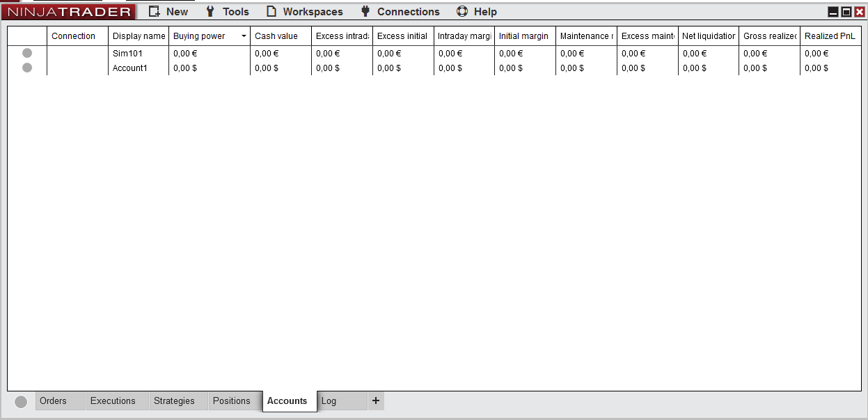Click Account1 Realized PnL cell
The height and width of the screenshot is (420, 868).
coord(830,68)
